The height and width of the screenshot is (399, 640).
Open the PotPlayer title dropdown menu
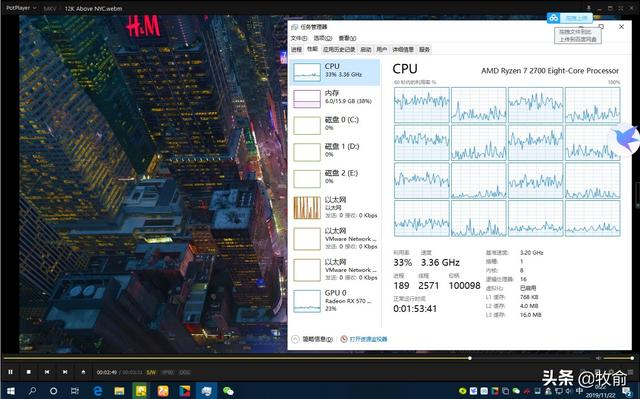coord(21,8)
